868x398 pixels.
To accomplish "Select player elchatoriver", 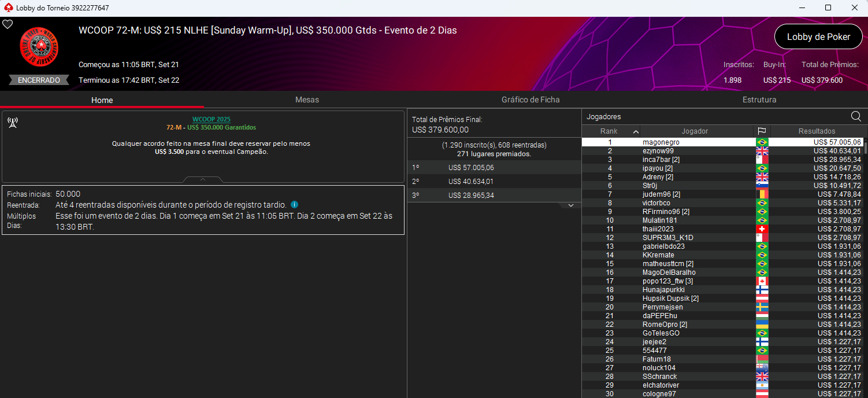I will (722, 385).
